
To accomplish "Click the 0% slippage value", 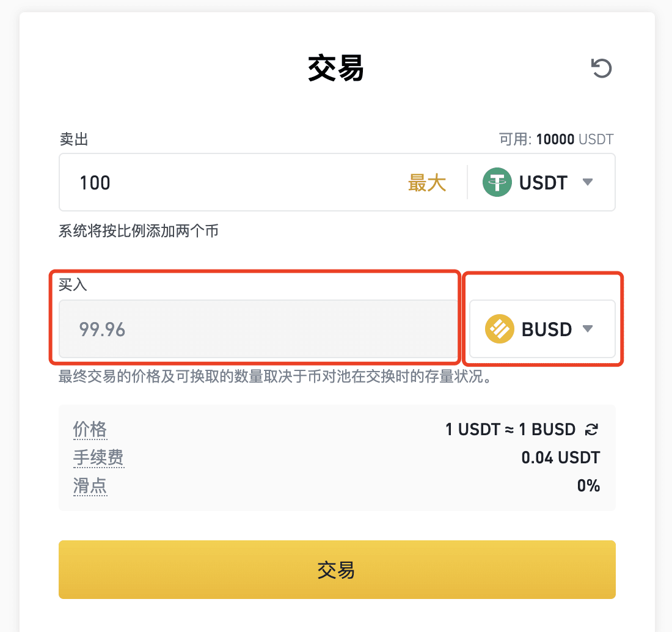I will tap(588, 486).
